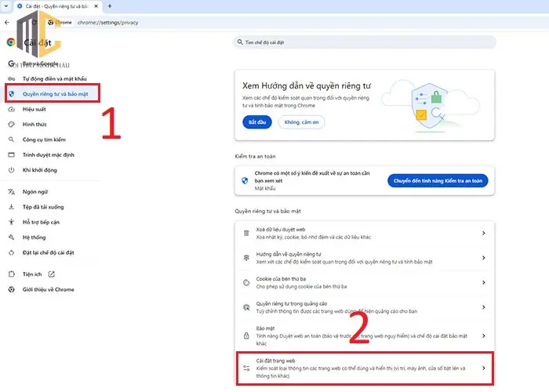Click puzzle icon beside Tiện ích
The height and width of the screenshot is (392, 549).
[x=11, y=274]
